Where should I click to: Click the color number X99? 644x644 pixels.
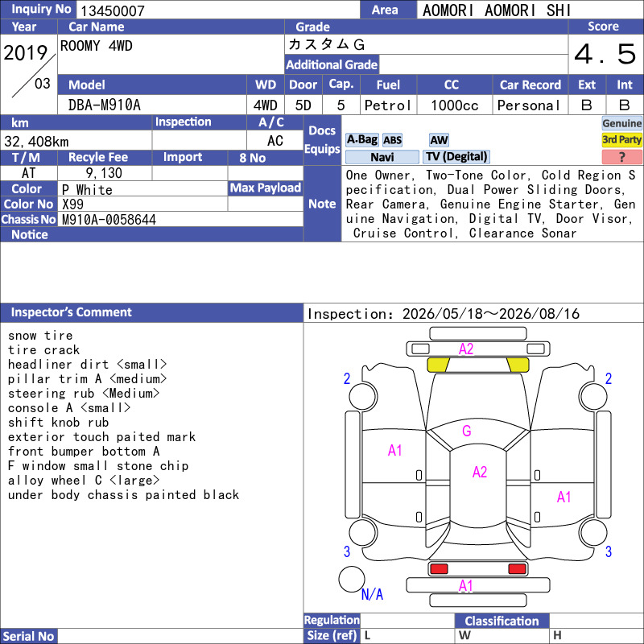coord(72,204)
